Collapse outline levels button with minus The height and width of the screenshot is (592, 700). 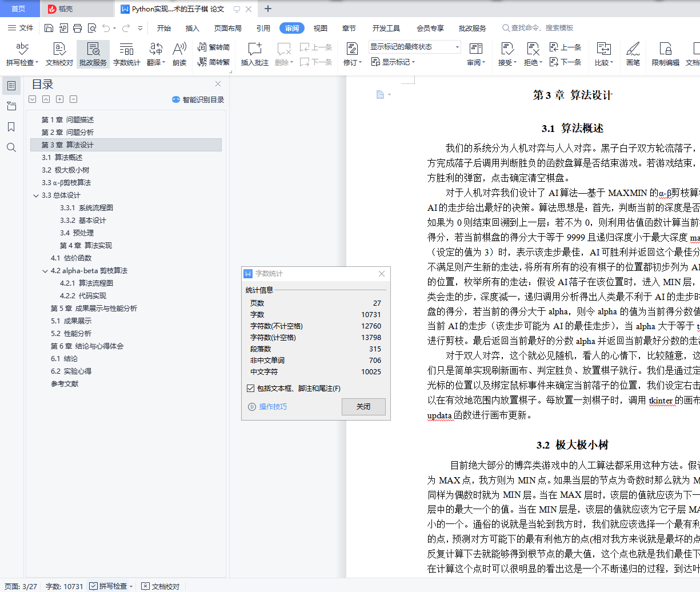click(73, 99)
